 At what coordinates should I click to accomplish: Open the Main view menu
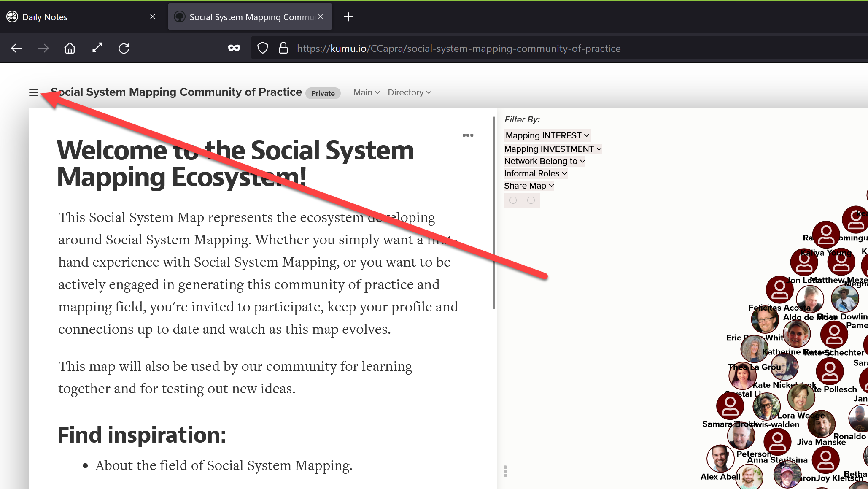(367, 92)
